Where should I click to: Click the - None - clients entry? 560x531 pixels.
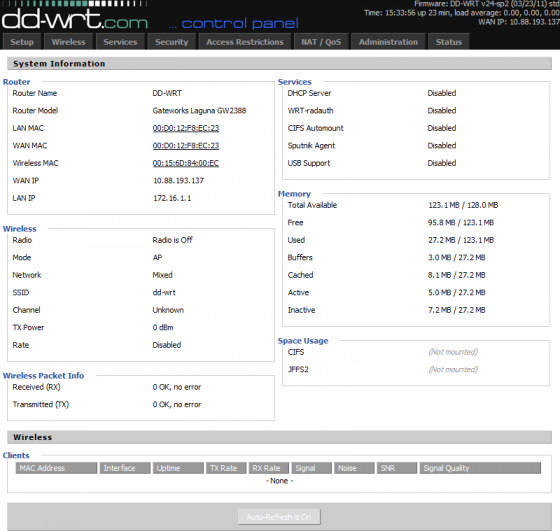pos(279,481)
